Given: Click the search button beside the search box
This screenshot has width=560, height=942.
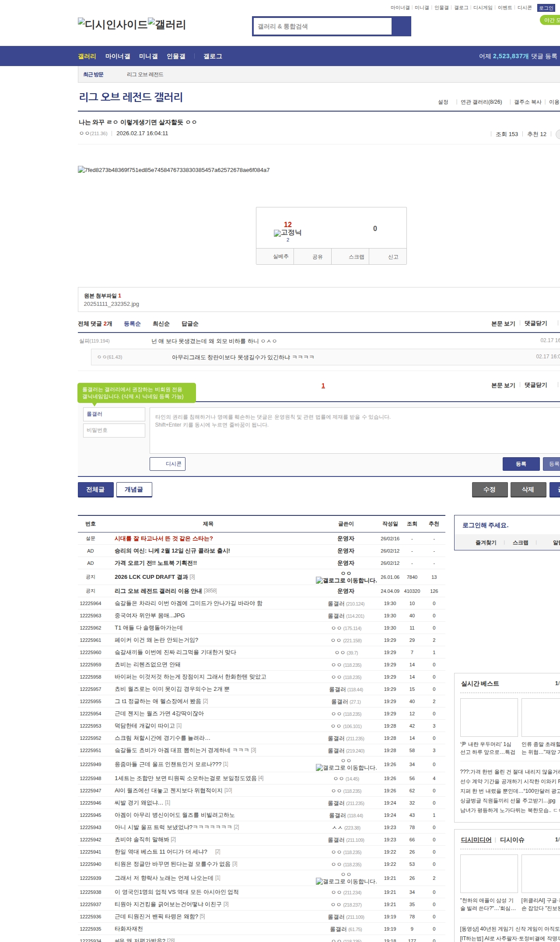Looking at the screenshot, I should (x=401, y=26).
